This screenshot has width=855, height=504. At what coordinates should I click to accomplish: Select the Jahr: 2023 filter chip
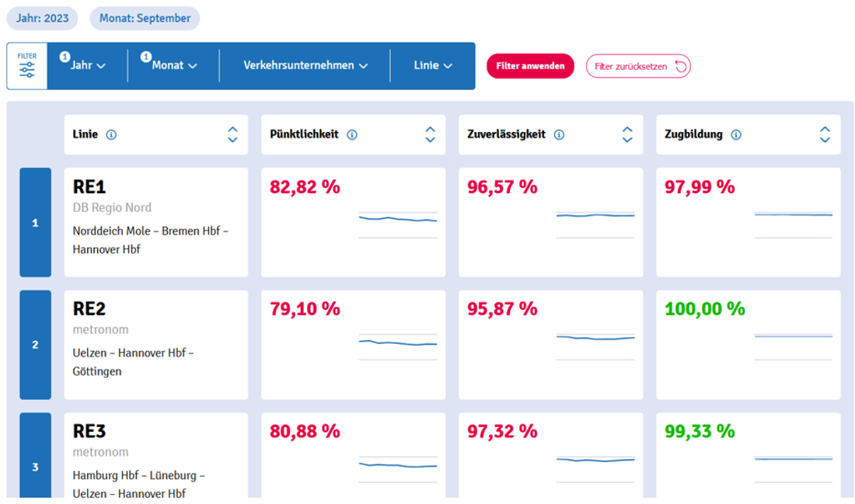click(x=43, y=18)
